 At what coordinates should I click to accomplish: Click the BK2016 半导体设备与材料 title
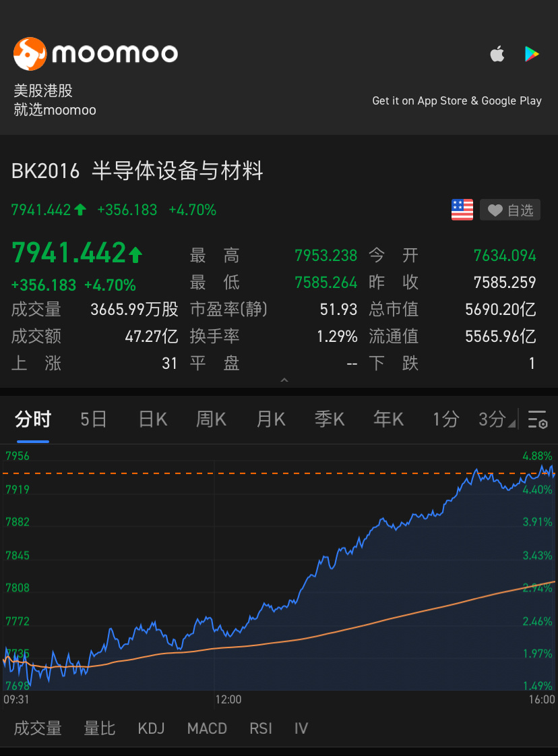pyautogui.click(x=137, y=171)
